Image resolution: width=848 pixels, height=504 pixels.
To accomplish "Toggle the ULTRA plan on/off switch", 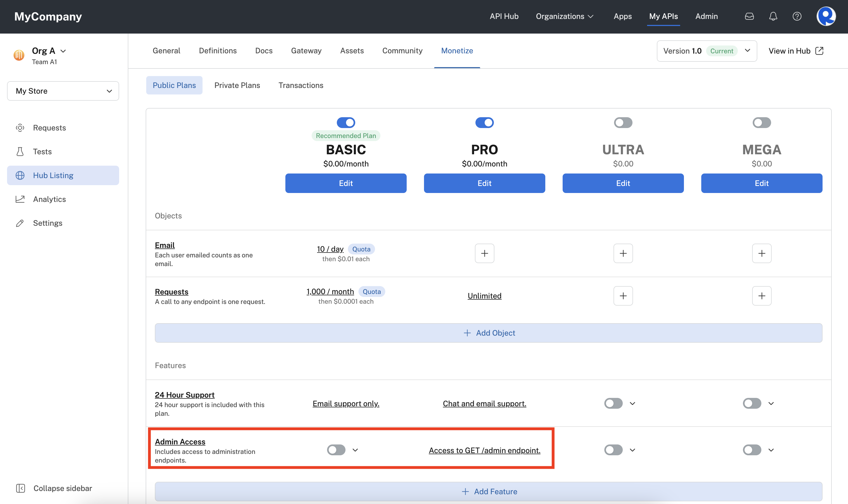I will pos(623,122).
